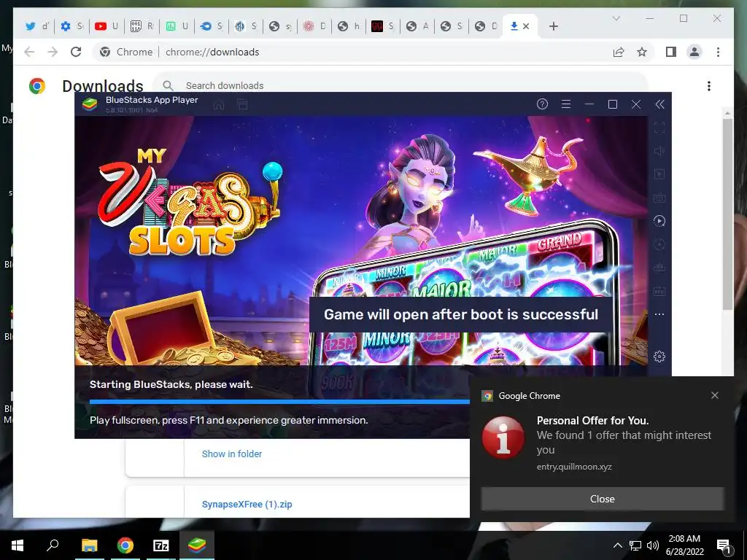747x560 pixels.
Task: Open the BlueStacks help question-mark icon
Action: 542,104
